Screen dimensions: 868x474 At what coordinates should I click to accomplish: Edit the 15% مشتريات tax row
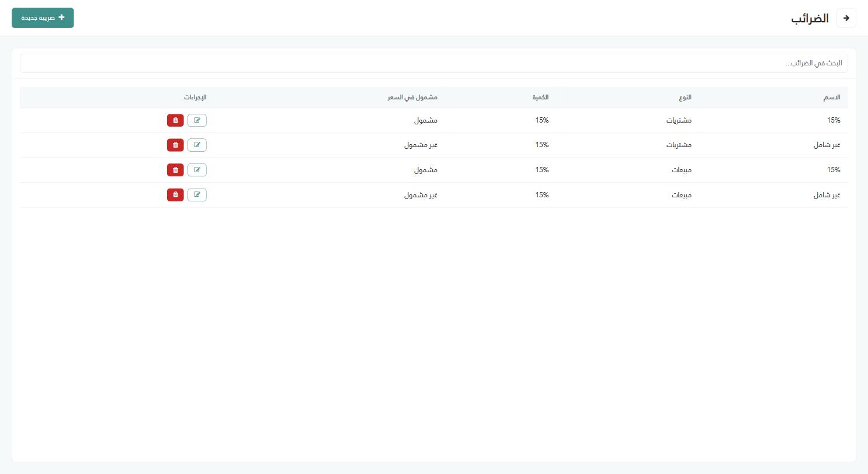(197, 120)
